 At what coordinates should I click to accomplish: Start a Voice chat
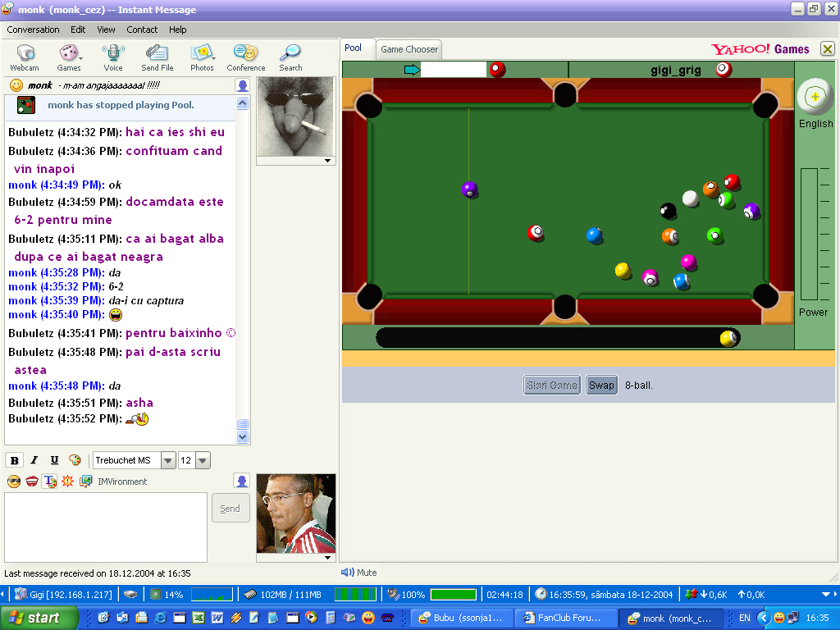click(113, 57)
